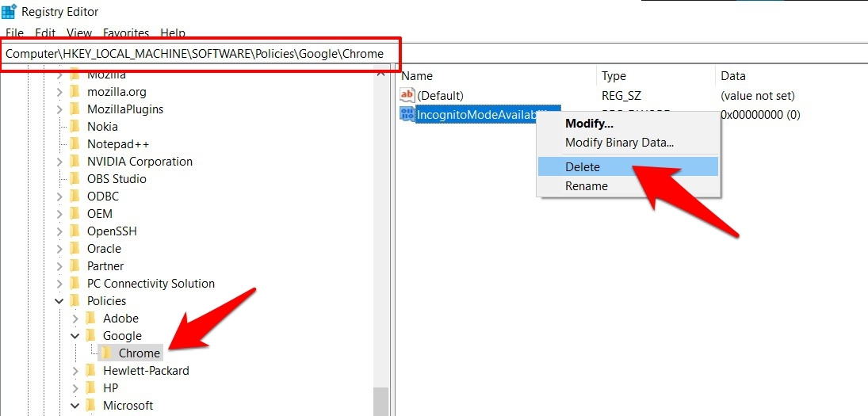Click the OpenSSH folder icon
The width and height of the screenshot is (868, 416).
click(x=75, y=231)
